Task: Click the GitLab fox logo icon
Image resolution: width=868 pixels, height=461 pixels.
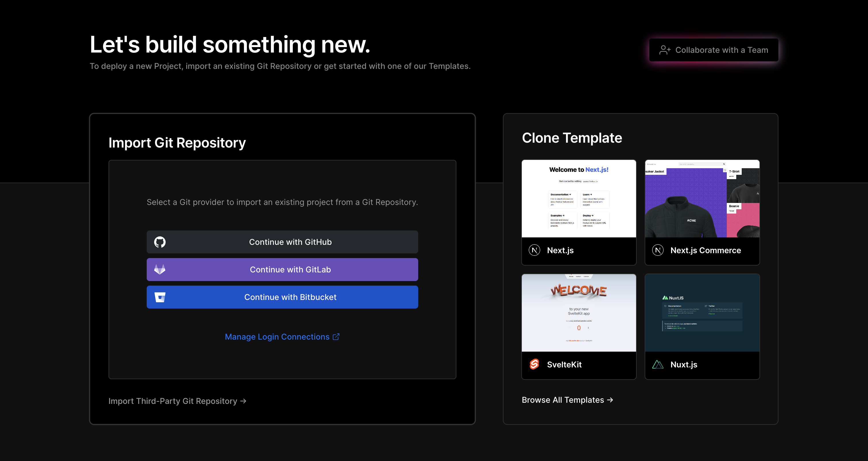Action: [x=160, y=269]
